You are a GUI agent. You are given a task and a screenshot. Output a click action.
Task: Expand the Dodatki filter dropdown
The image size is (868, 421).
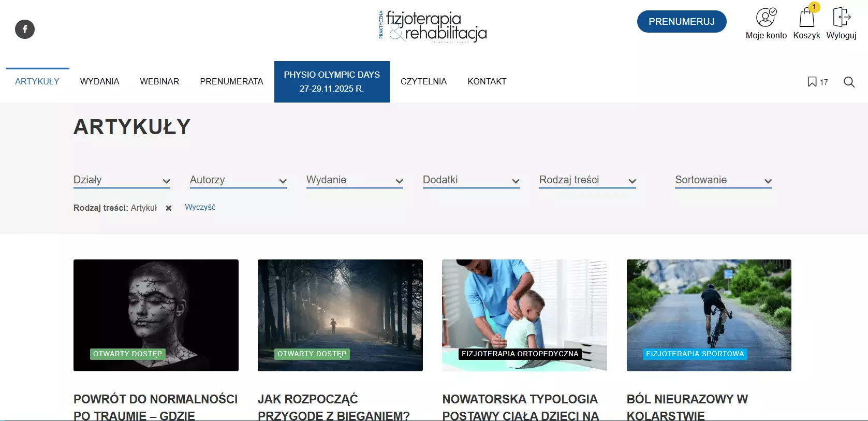pyautogui.click(x=471, y=180)
